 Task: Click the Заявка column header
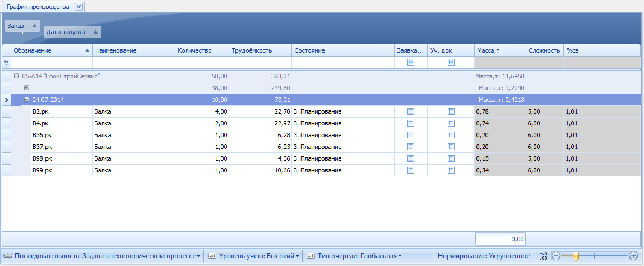411,50
